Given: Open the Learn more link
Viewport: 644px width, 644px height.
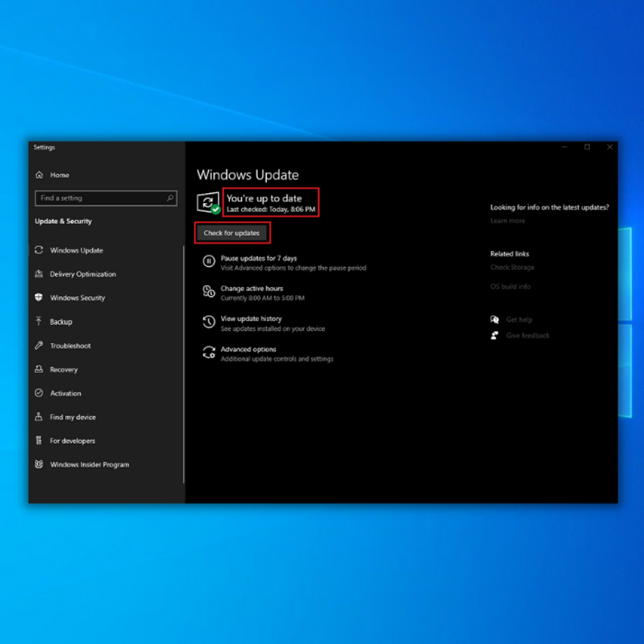Looking at the screenshot, I should (508, 221).
